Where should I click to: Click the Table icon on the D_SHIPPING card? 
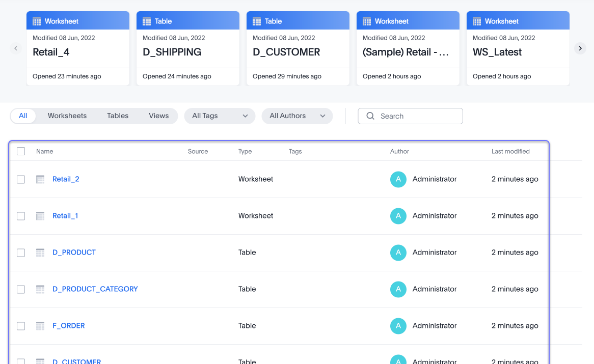tap(147, 21)
